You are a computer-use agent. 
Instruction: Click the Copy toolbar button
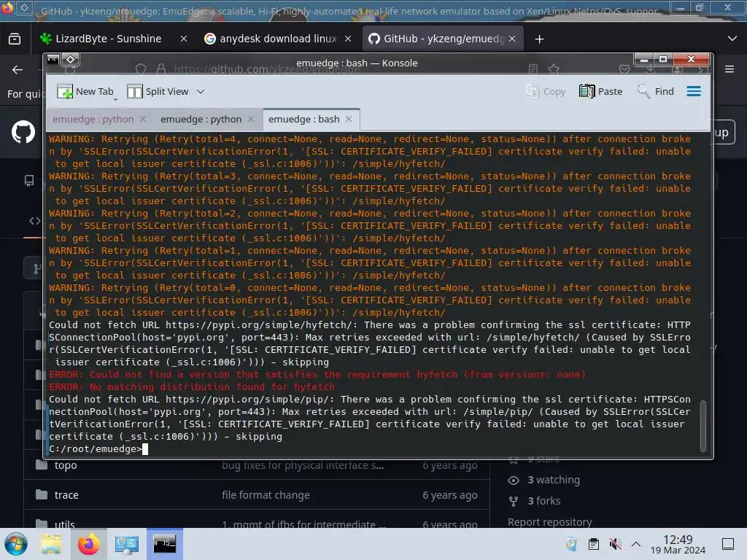point(546,91)
